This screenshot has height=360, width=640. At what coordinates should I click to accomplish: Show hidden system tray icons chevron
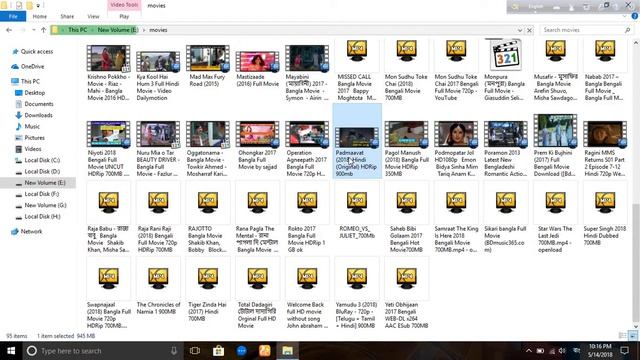(x=529, y=351)
